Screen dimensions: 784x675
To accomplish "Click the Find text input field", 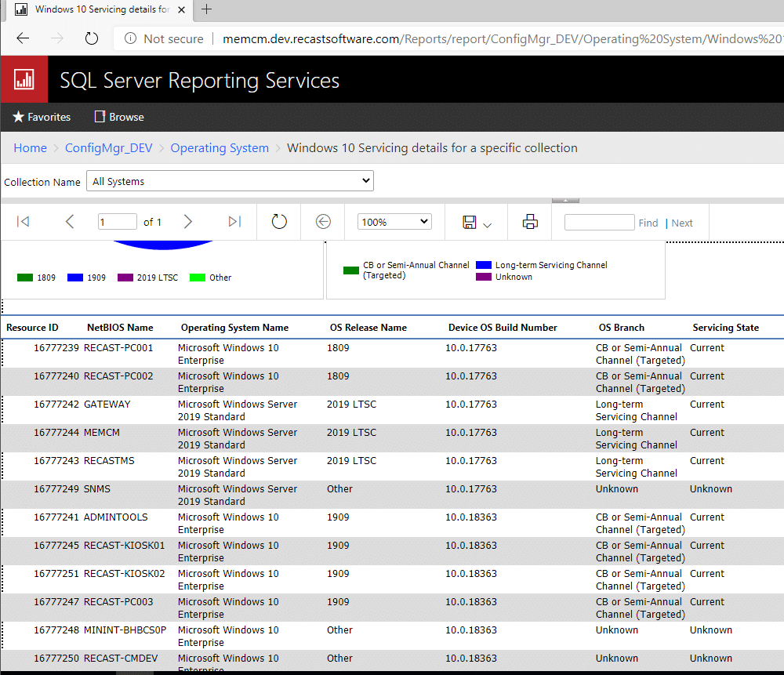I will pyautogui.click(x=599, y=223).
